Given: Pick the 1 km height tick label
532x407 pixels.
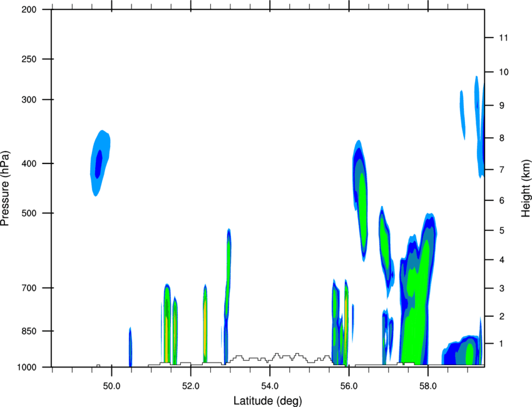Looking at the screenshot, I should coord(502,344).
